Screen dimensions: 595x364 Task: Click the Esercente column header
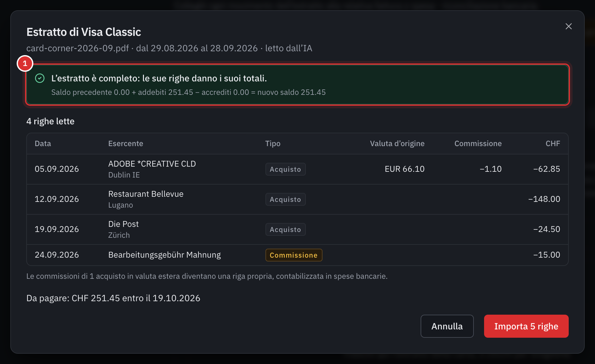pos(126,144)
